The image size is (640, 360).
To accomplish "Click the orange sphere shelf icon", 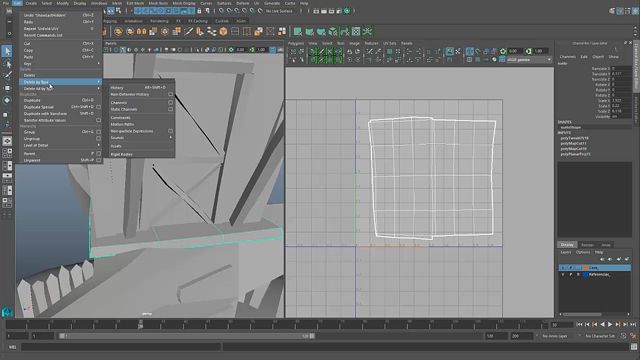I will coord(118,31).
